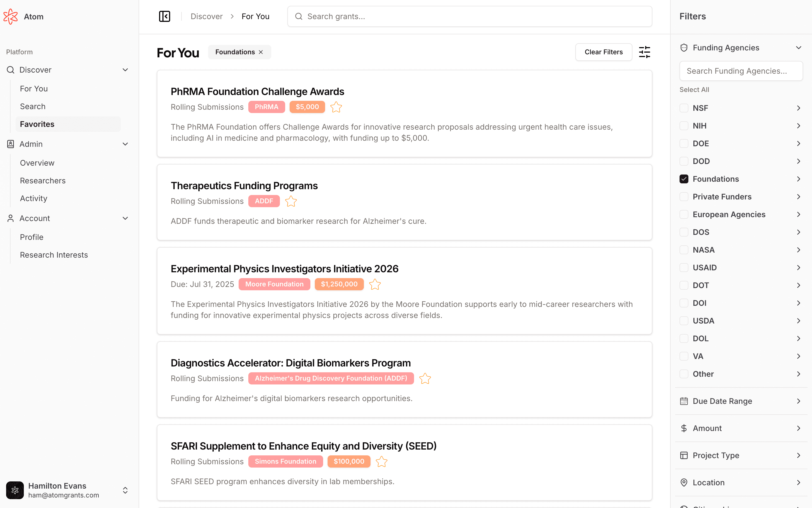Viewport: 812px width, 508px height.
Task: Check the NSF agency checkbox
Action: coord(684,108)
